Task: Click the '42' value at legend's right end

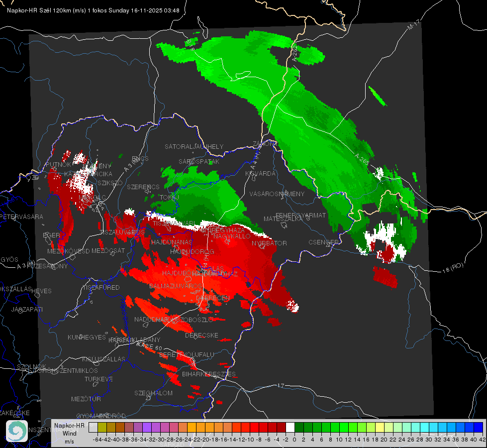Action: pyautogui.click(x=482, y=440)
